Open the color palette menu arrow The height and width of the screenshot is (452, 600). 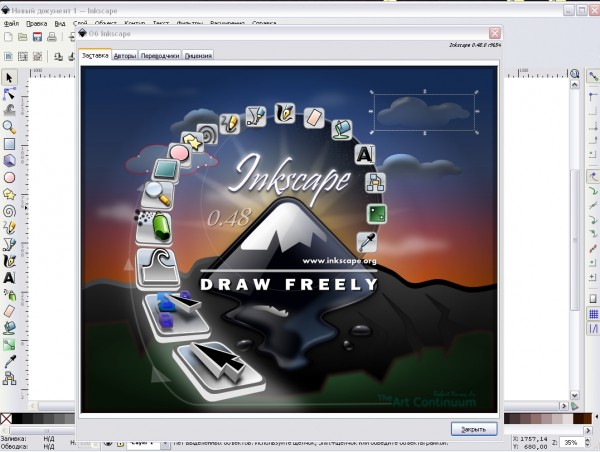pyautogui.click(x=597, y=417)
